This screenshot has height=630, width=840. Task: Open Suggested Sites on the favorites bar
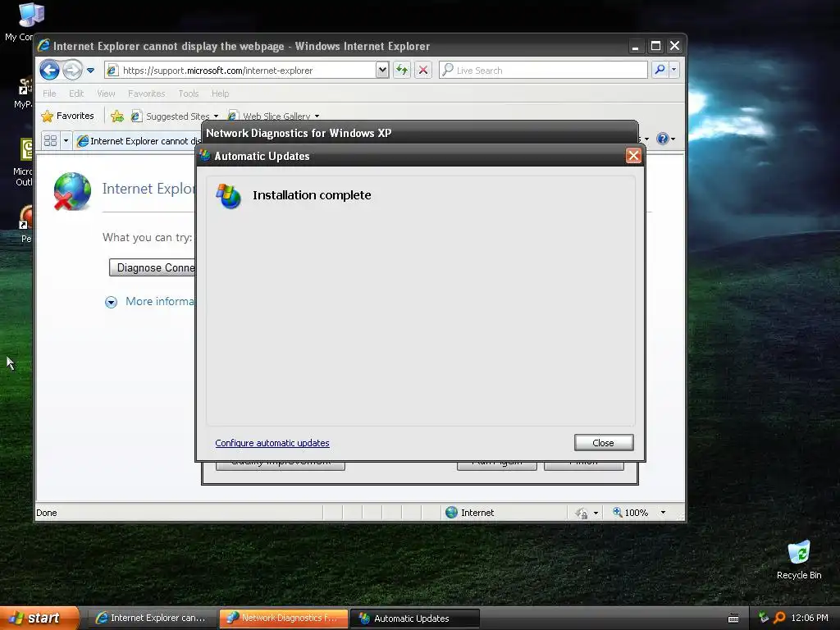coord(175,116)
